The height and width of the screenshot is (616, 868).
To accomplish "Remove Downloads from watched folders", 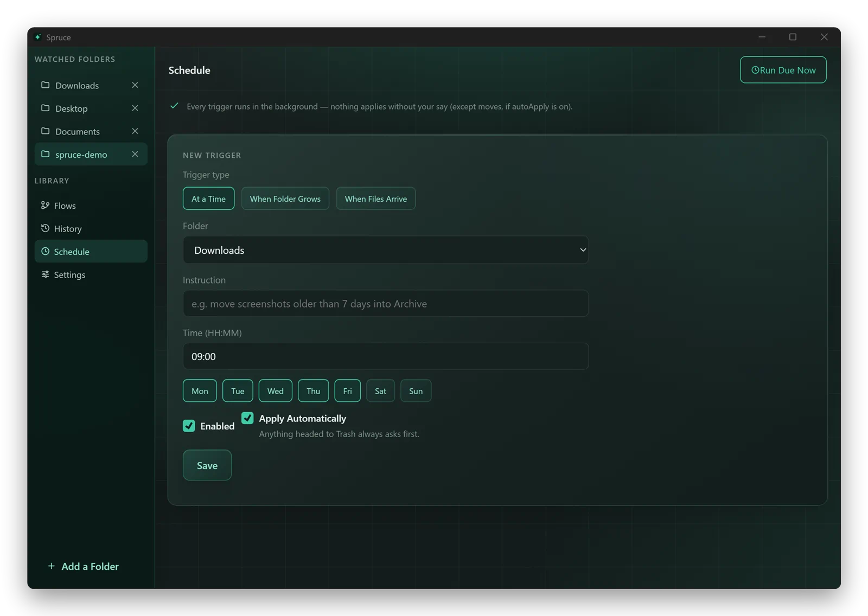I will (135, 85).
